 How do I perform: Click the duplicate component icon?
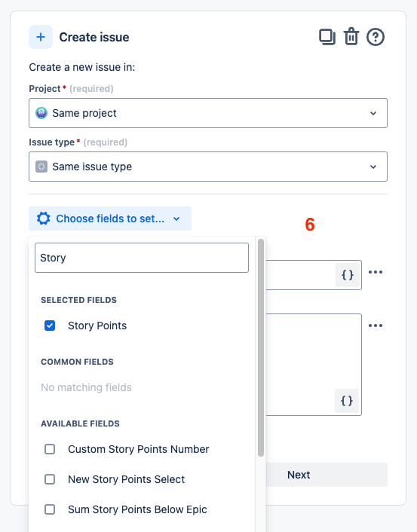point(327,37)
